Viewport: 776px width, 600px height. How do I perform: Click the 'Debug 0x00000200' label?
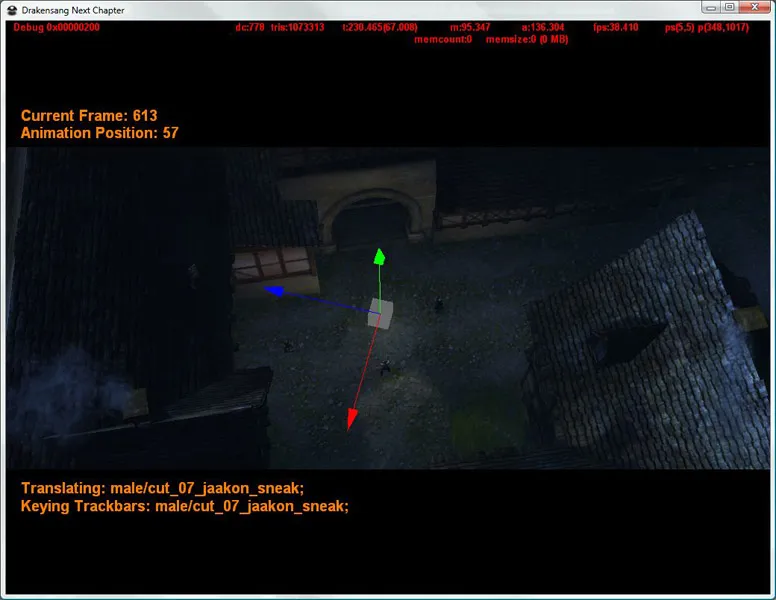click(x=56, y=27)
